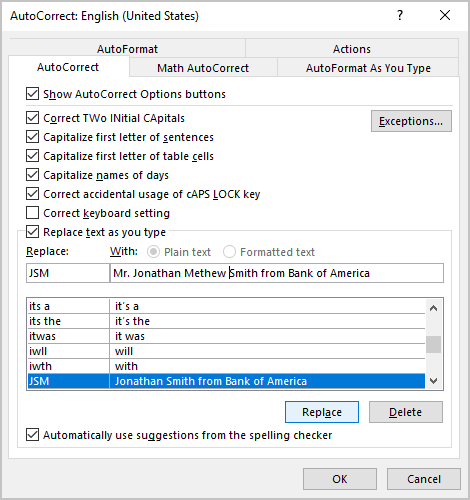470x500 pixels.
Task: Click the With text input field
Action: coord(277,273)
